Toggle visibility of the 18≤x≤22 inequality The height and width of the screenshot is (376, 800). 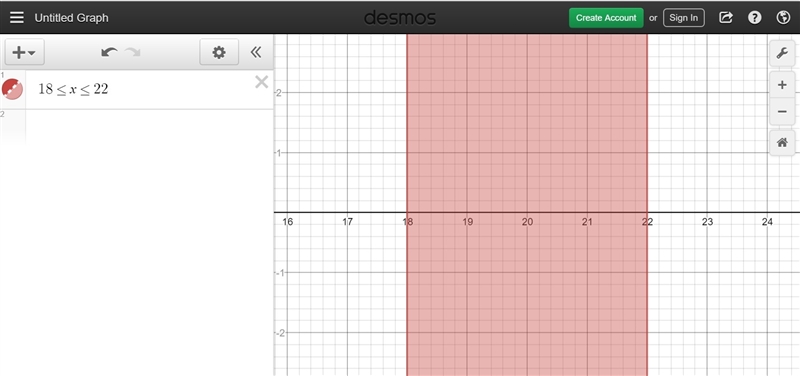point(12,89)
